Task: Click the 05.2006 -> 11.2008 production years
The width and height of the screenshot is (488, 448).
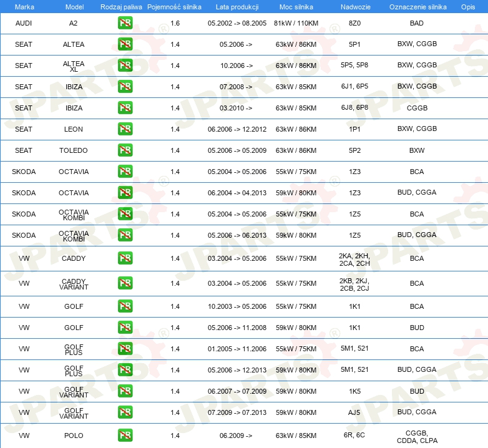Action: tap(237, 328)
